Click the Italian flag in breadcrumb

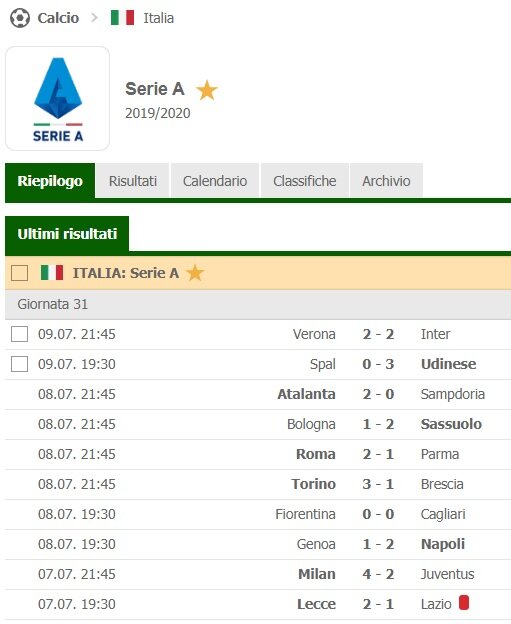pyautogui.click(x=123, y=18)
